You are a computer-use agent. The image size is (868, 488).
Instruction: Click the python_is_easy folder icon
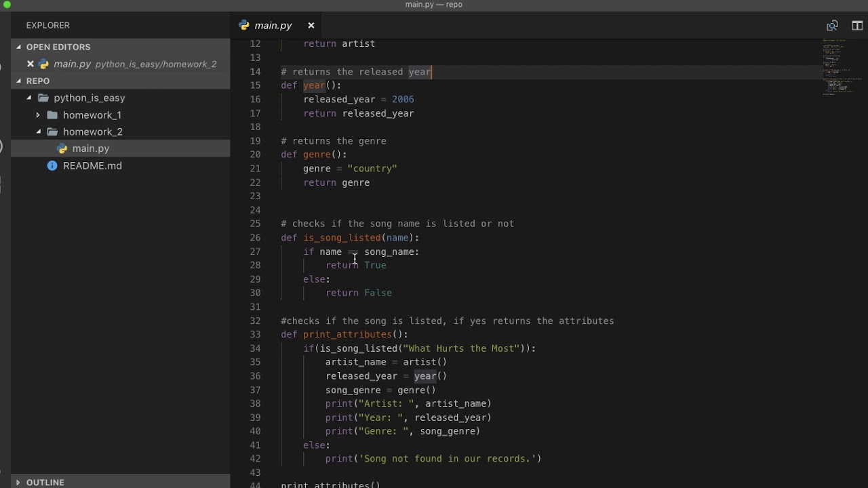[x=43, y=98]
